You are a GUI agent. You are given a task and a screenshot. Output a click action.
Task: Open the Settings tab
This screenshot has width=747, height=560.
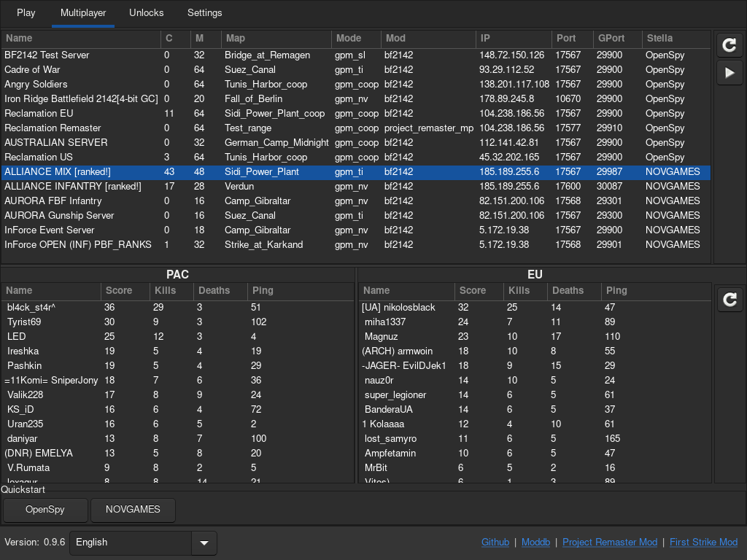pos(204,13)
